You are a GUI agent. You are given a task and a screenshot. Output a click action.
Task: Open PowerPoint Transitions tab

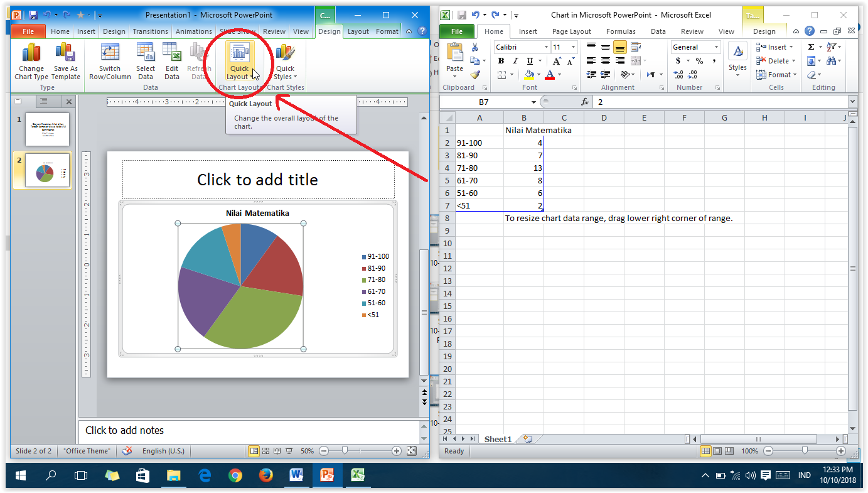151,31
